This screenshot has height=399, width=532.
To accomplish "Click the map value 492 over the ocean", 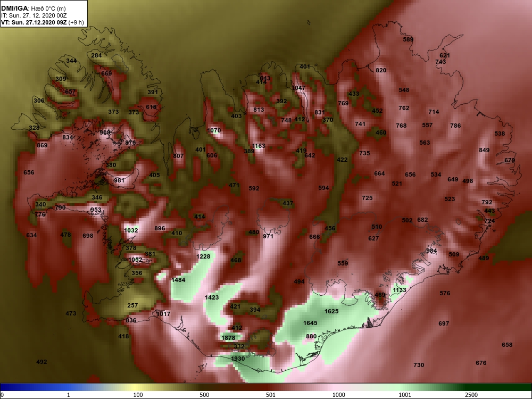I will tap(41, 362).
